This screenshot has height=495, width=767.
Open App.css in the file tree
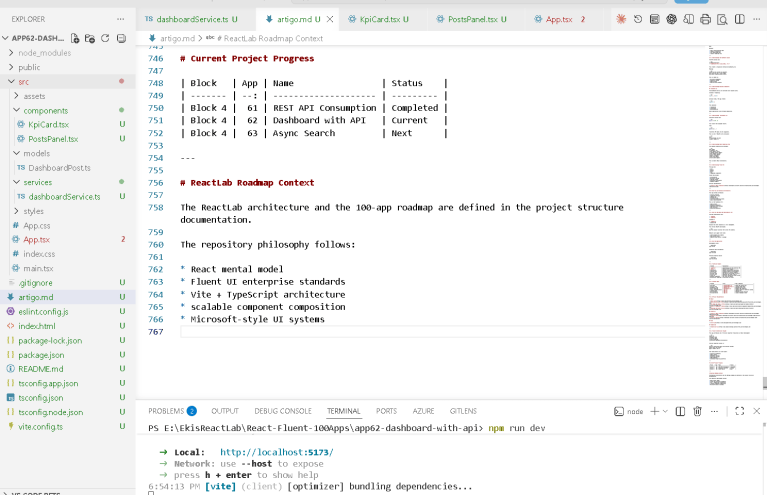(x=37, y=225)
